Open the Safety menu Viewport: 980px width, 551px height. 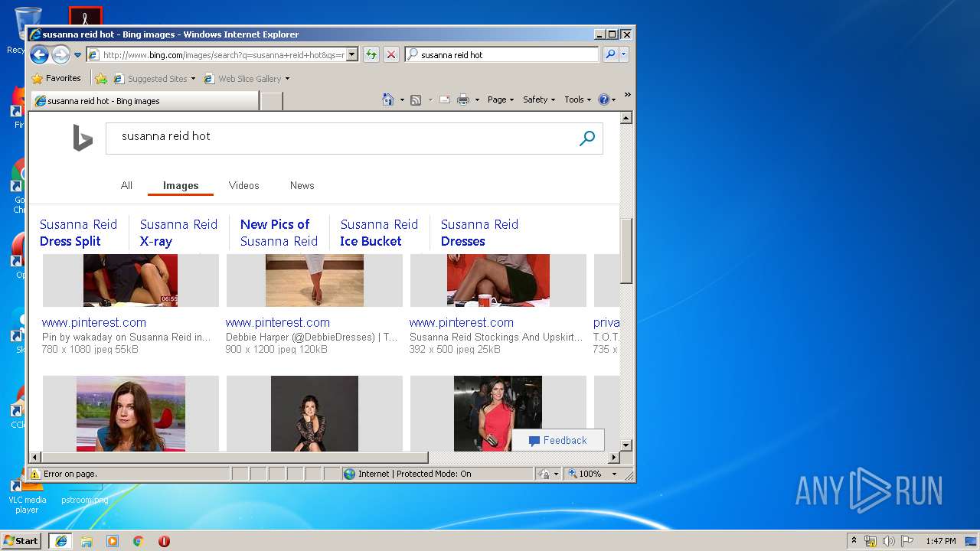pos(539,99)
